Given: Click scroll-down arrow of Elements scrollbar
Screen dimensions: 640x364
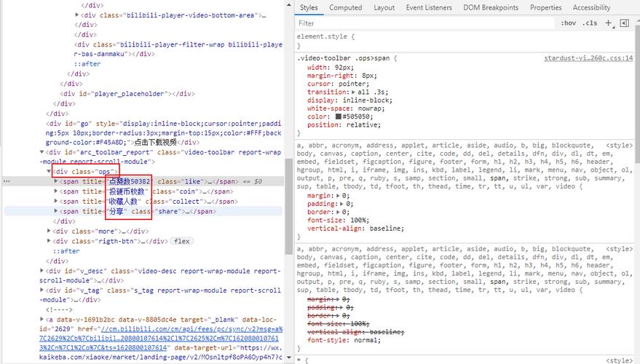Looking at the screenshot, I should coord(289,357).
